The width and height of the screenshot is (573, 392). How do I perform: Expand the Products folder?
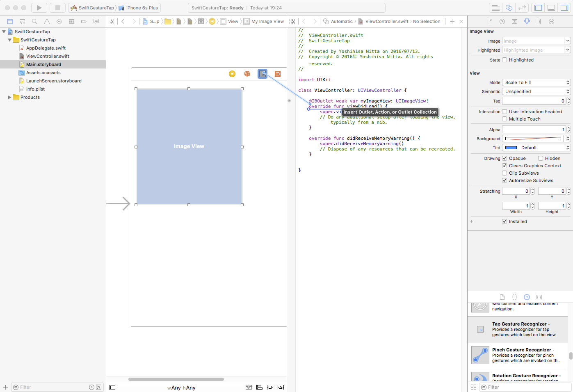click(9, 97)
